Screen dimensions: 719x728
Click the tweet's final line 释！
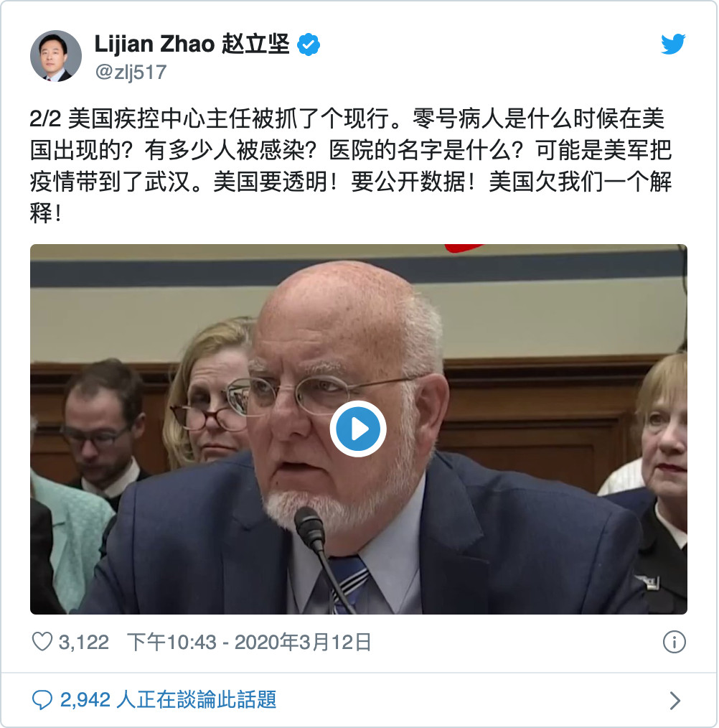point(45,213)
